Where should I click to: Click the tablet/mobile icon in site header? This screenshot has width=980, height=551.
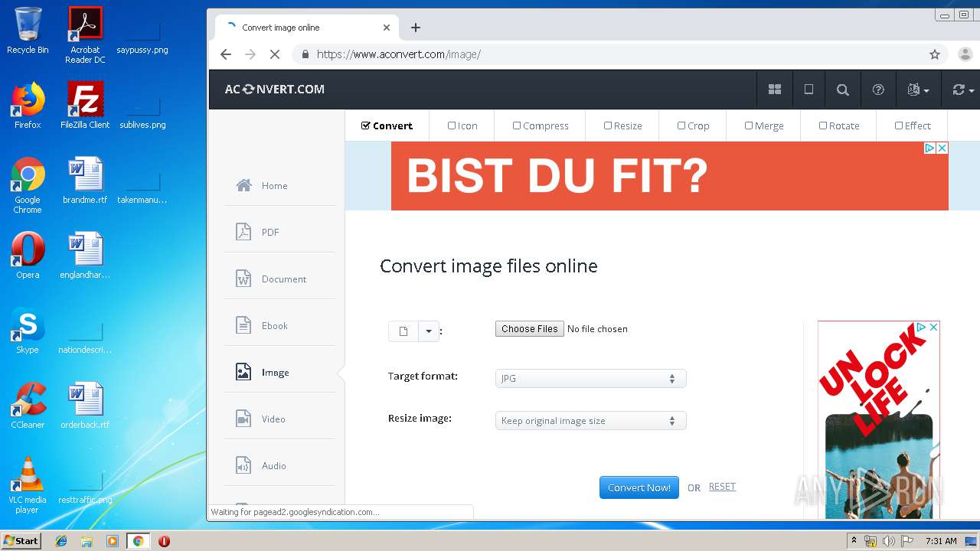[x=808, y=90]
